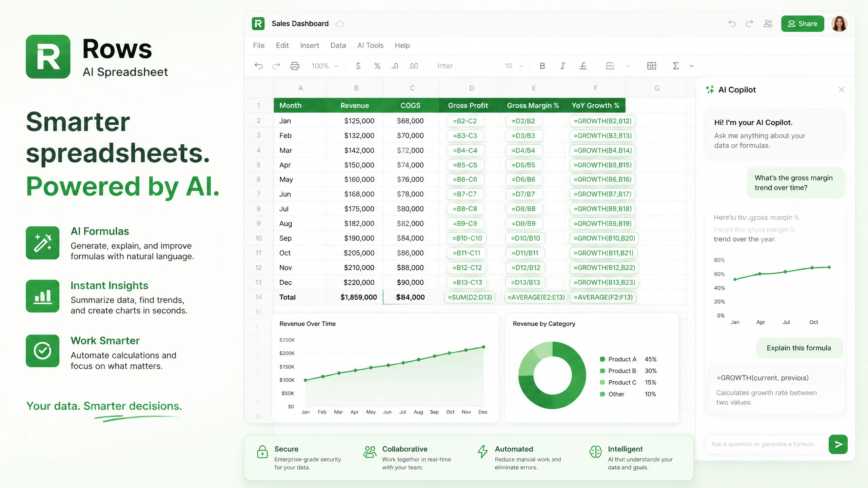868x488 pixels.
Task: Click the toolbar undo icon
Action: click(259, 66)
